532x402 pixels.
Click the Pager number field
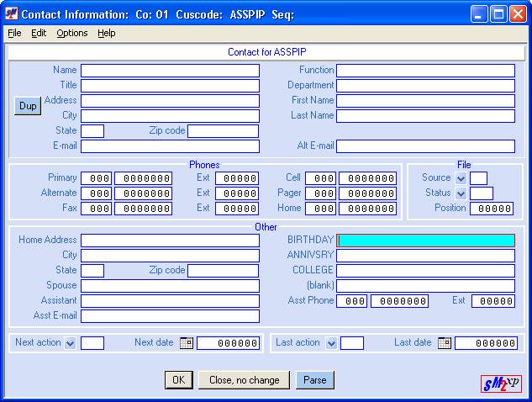coord(368,193)
